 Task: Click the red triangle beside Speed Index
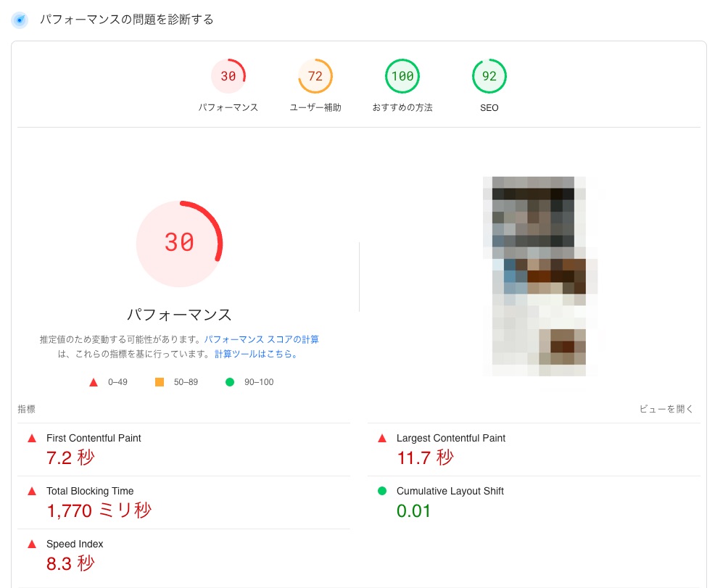[x=32, y=544]
